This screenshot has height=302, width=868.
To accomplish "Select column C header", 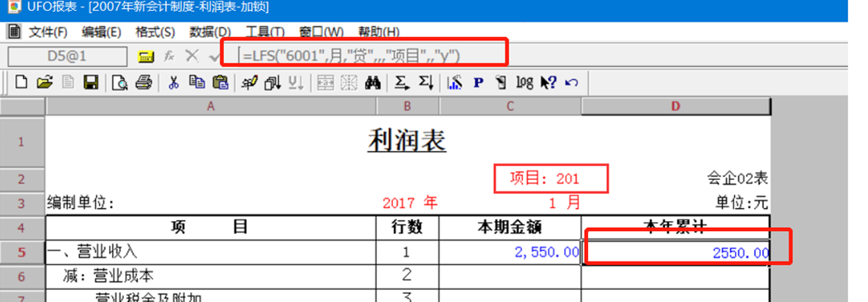I will [x=510, y=106].
